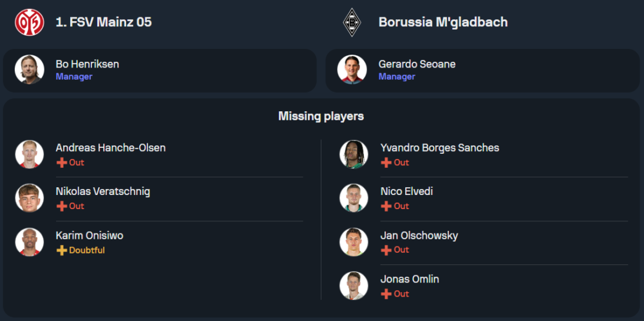Click the red Out icon for Jonas Omlin
The width and height of the screenshot is (644, 321).
[386, 294]
